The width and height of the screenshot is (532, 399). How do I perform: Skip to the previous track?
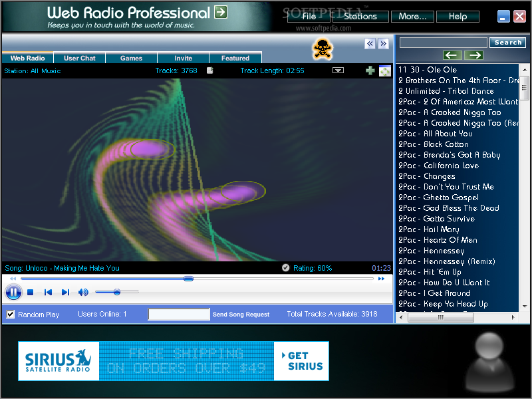(x=48, y=292)
